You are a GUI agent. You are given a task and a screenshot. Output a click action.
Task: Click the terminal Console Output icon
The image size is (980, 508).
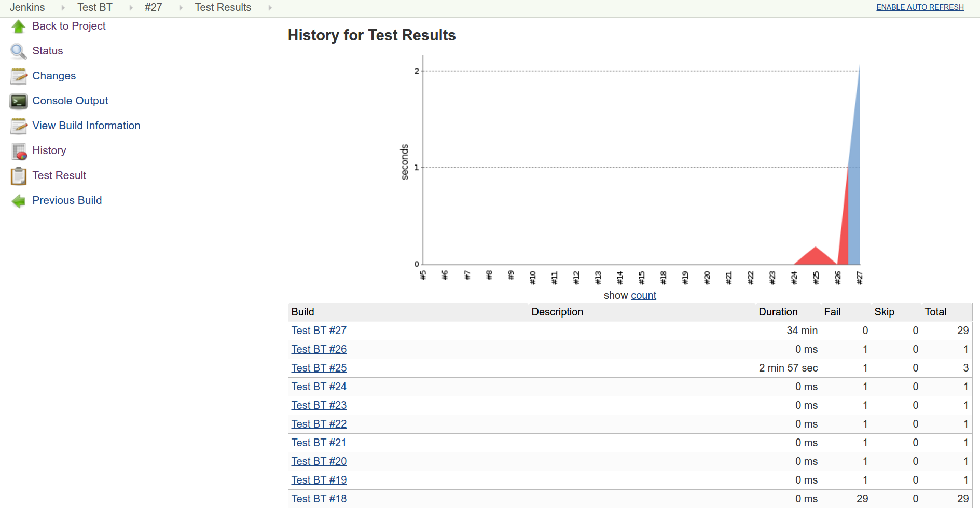18,101
